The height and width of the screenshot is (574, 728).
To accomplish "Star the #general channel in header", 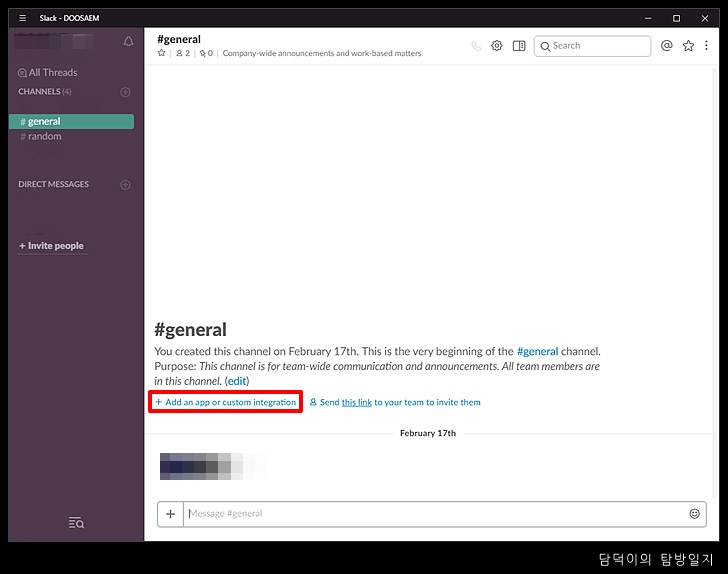I will click(161, 53).
